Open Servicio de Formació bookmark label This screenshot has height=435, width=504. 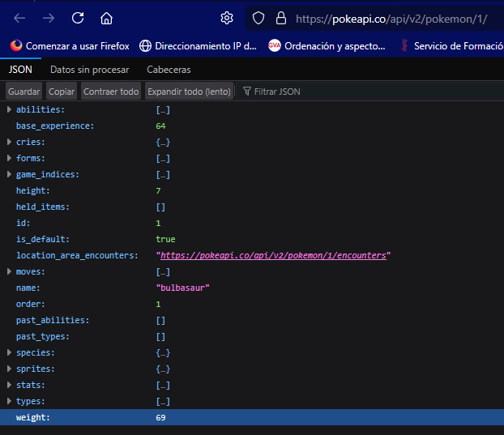[459, 46]
